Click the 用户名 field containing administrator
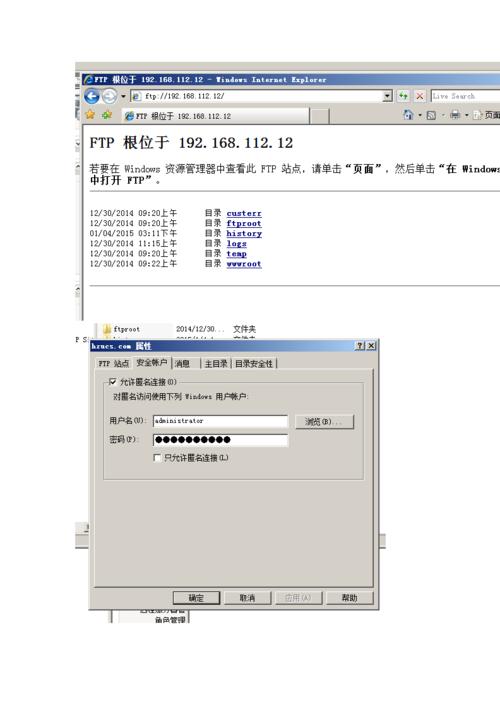This screenshot has height=707, width=500. tap(220, 421)
